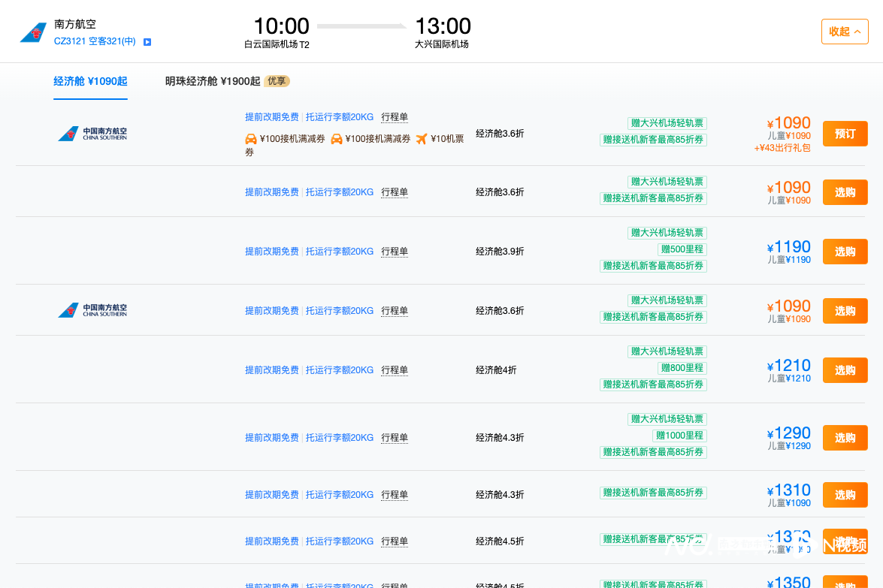
Task: Click the second car icon ¥100接机满减券
Action: point(337,139)
